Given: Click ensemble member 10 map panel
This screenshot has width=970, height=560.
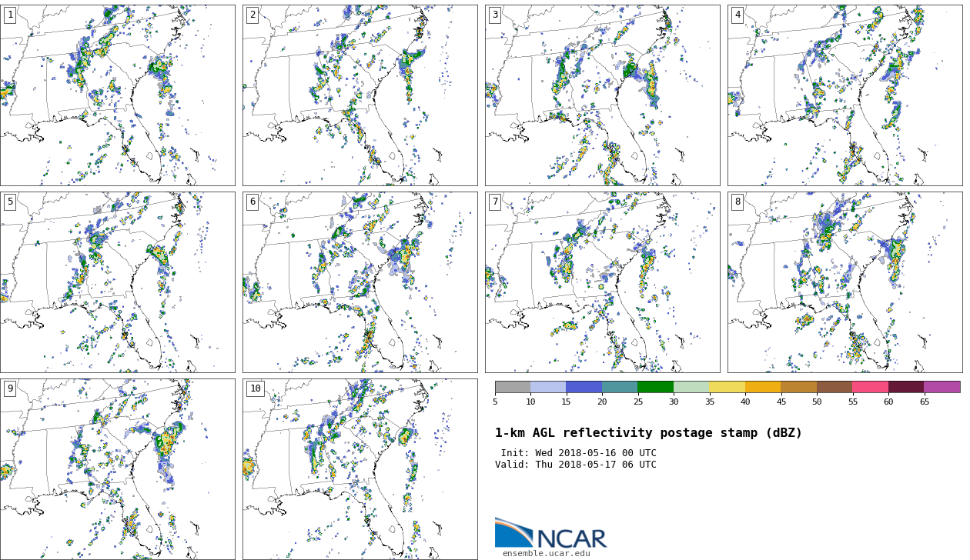Looking at the screenshot, I should pyautogui.click(x=360, y=469).
